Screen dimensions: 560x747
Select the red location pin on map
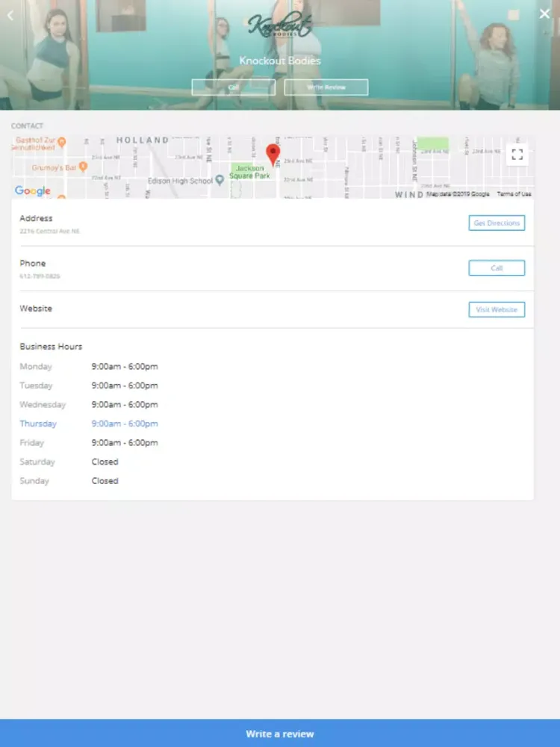coord(273,155)
